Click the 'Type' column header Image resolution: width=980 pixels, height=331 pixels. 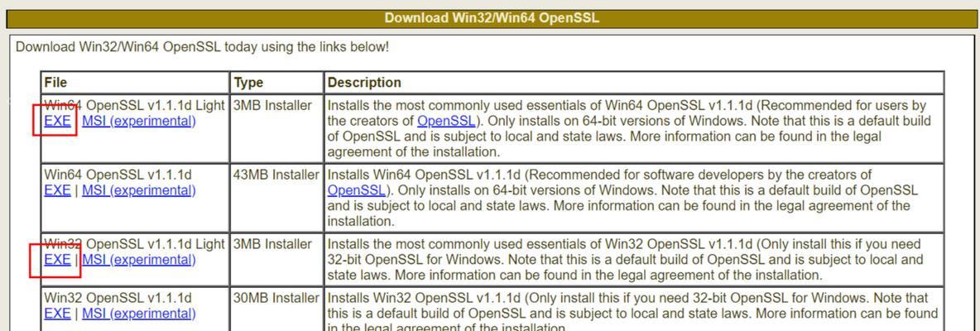click(276, 83)
